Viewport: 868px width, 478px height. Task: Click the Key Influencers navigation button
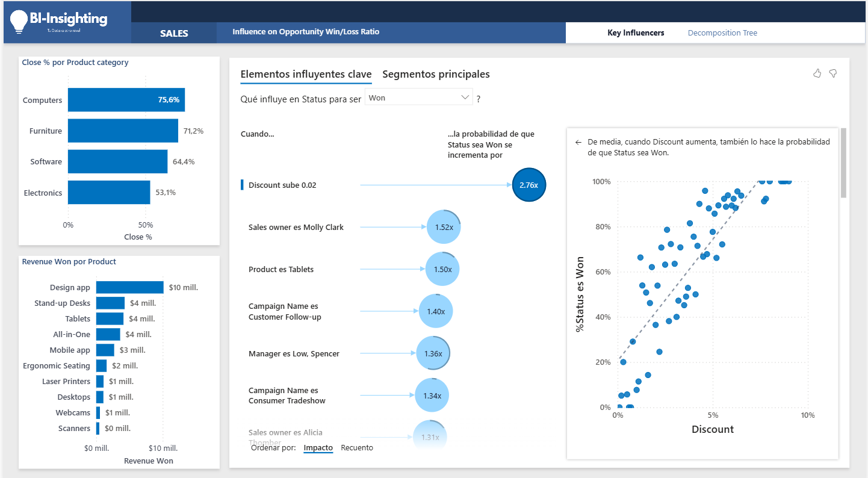pyautogui.click(x=636, y=33)
